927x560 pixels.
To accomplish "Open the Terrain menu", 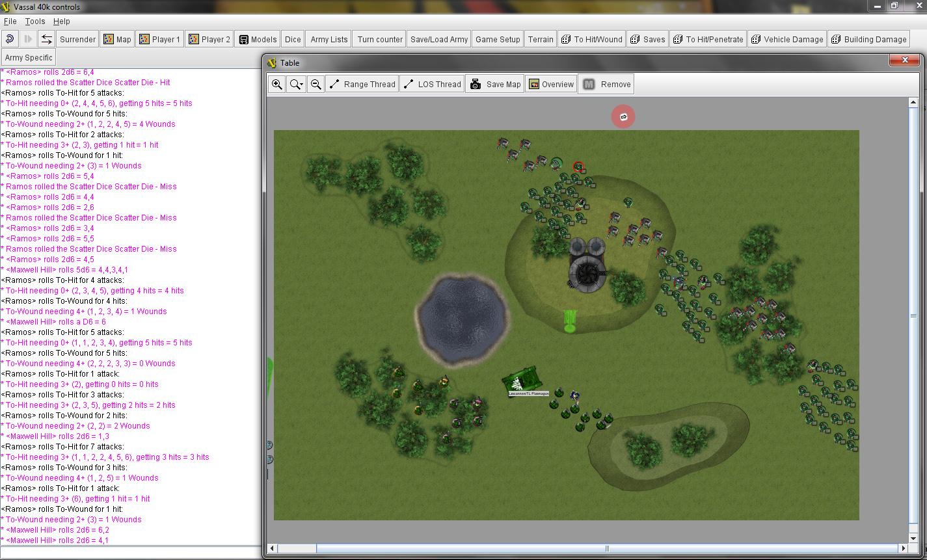I will 541,39.
